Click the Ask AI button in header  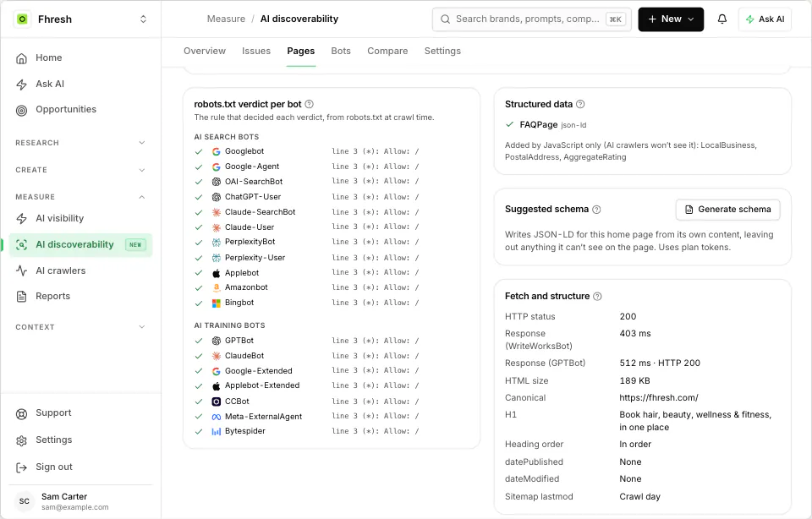coord(765,19)
